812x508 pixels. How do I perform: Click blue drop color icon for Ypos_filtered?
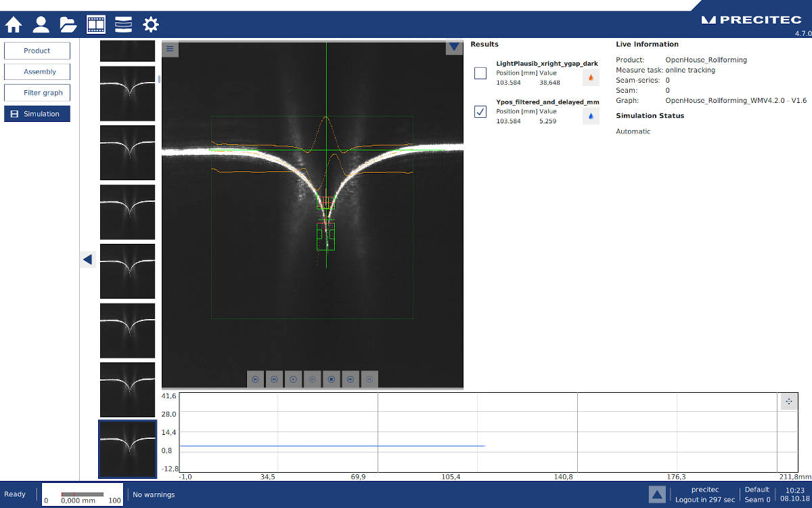coord(591,116)
